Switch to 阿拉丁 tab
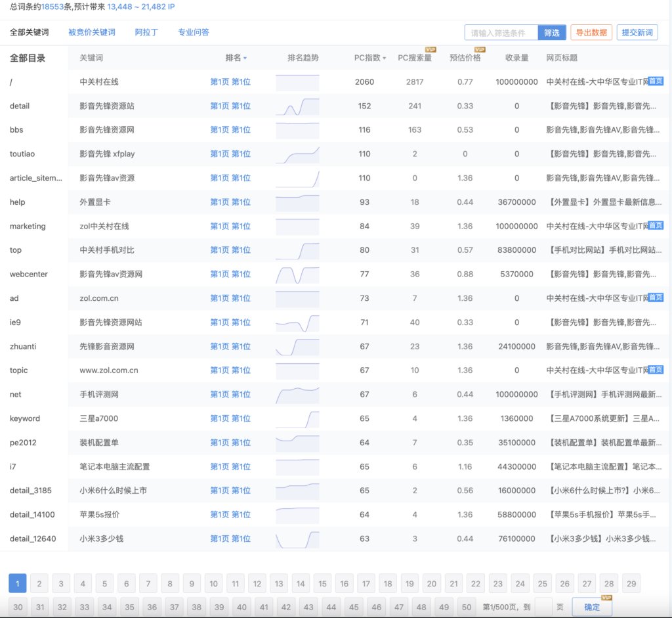The image size is (672, 618). [x=146, y=32]
